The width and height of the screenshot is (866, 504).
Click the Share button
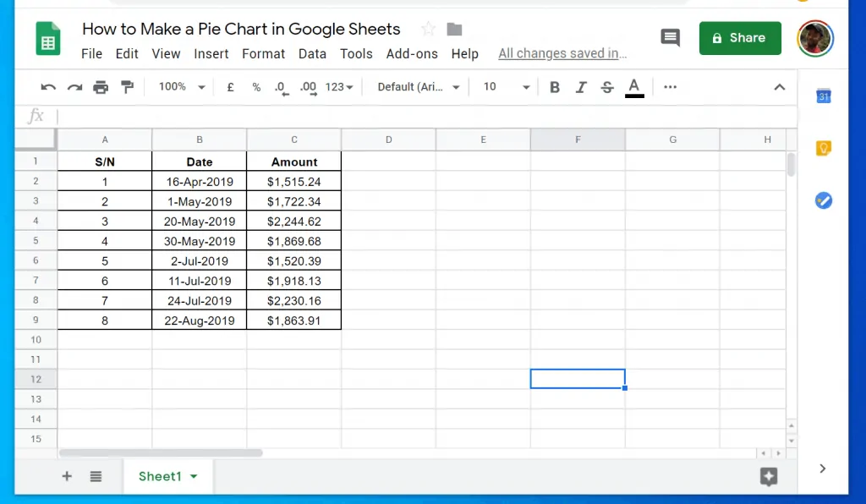tap(740, 38)
